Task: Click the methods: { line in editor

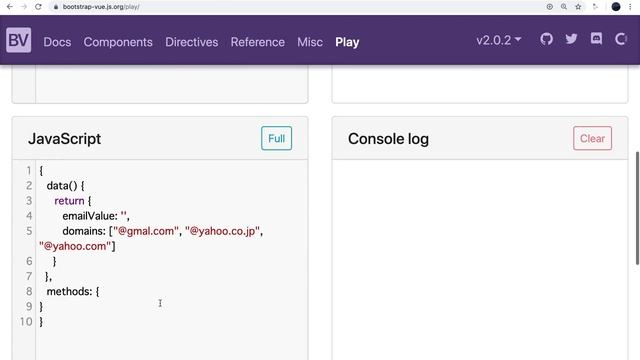Action: (x=73, y=291)
